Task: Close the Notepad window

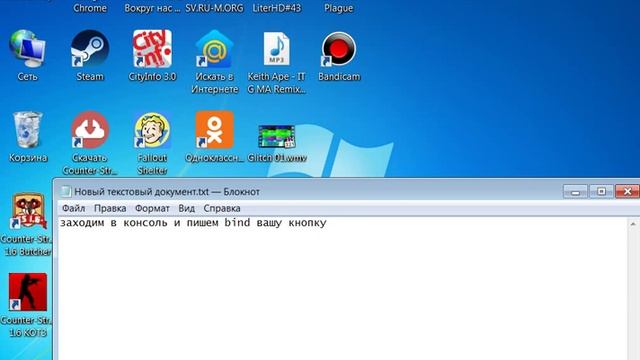Action: tap(627, 191)
